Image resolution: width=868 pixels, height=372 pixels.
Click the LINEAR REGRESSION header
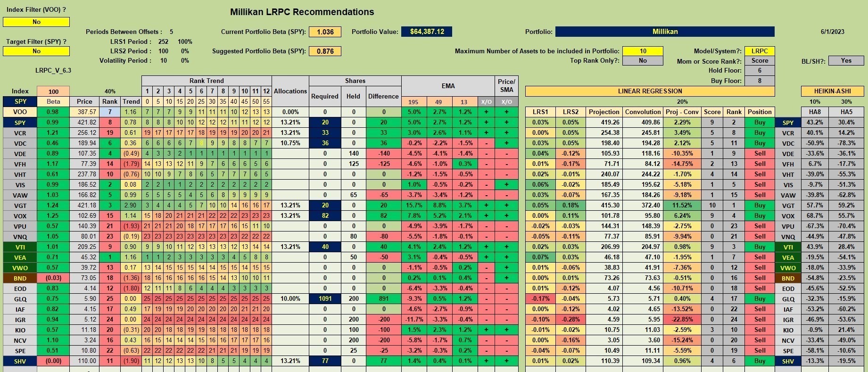(x=650, y=91)
